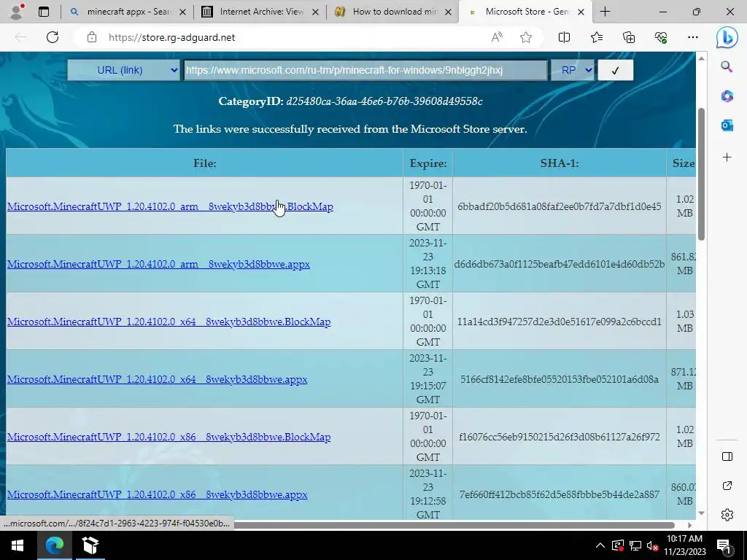This screenshot has height=560, width=747.
Task: Open the Favorites list
Action: 597,37
